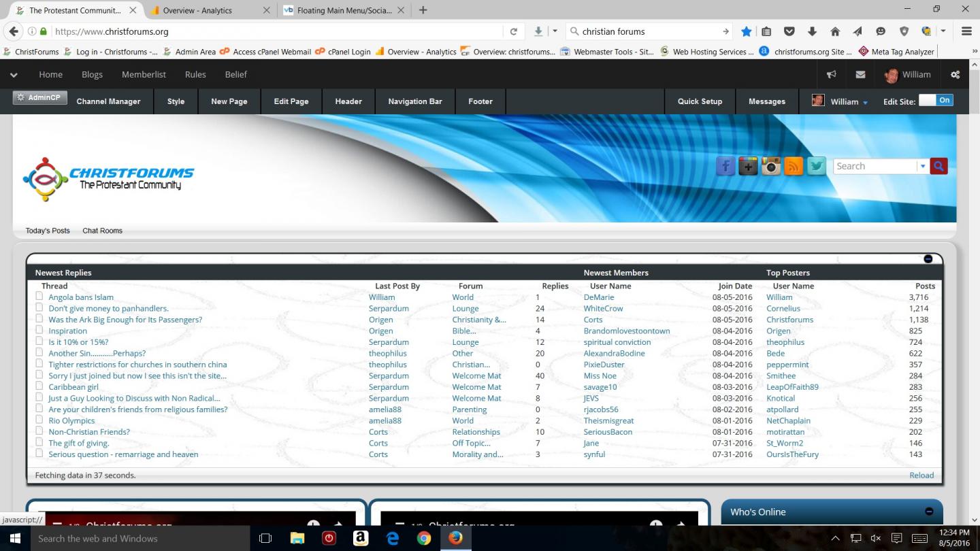Screen dimensions: 980x551
Task: Open the Twitter social icon
Action: coord(816,166)
